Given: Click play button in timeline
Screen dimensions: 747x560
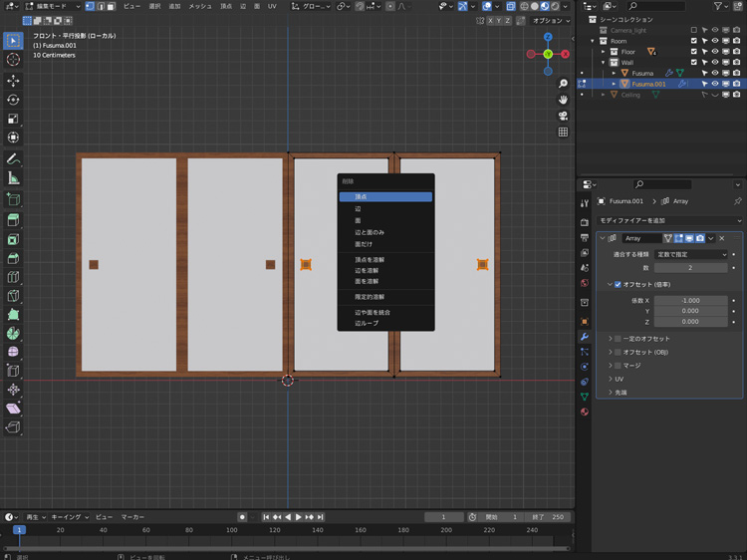Looking at the screenshot, I should coord(298,517).
